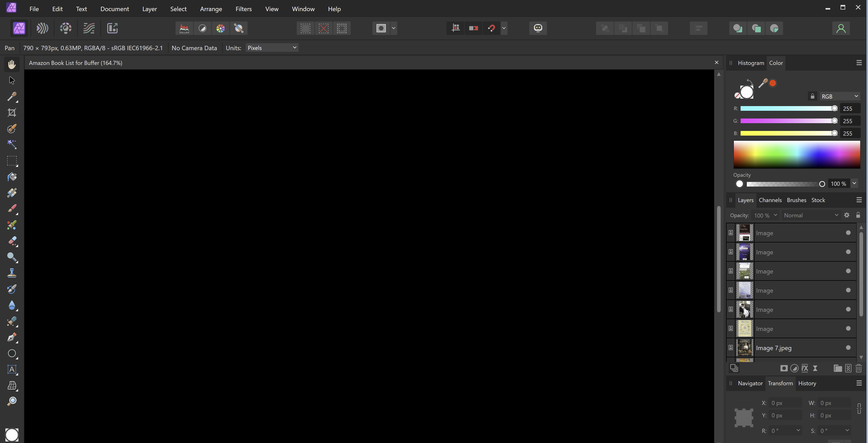Toggle aspect ratio link in Transform
This screenshot has width=868, height=443.
(859, 409)
